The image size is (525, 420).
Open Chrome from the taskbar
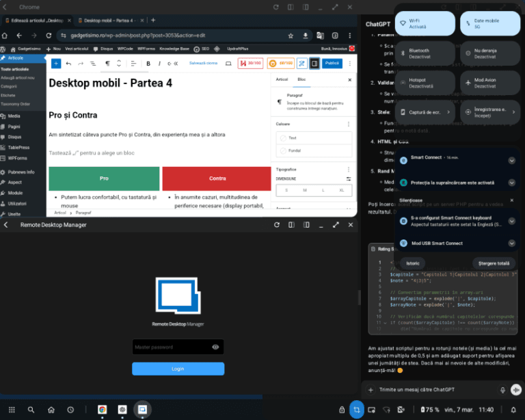102,410
